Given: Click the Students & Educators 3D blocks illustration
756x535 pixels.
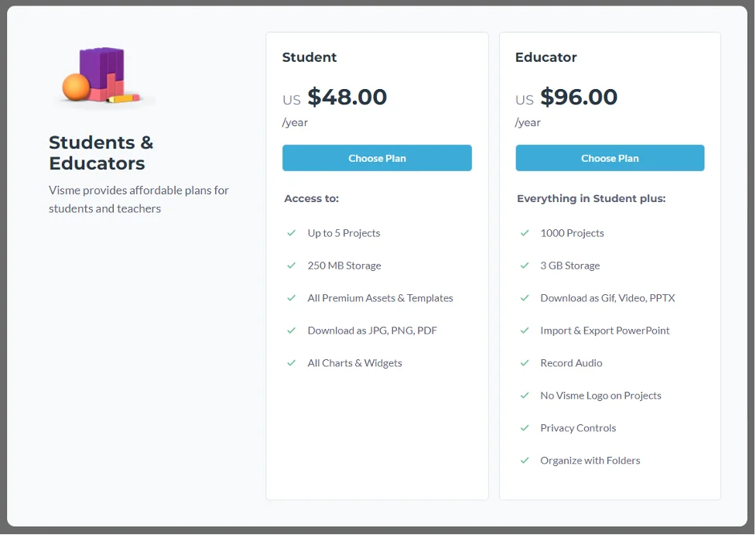Looking at the screenshot, I should [x=103, y=76].
